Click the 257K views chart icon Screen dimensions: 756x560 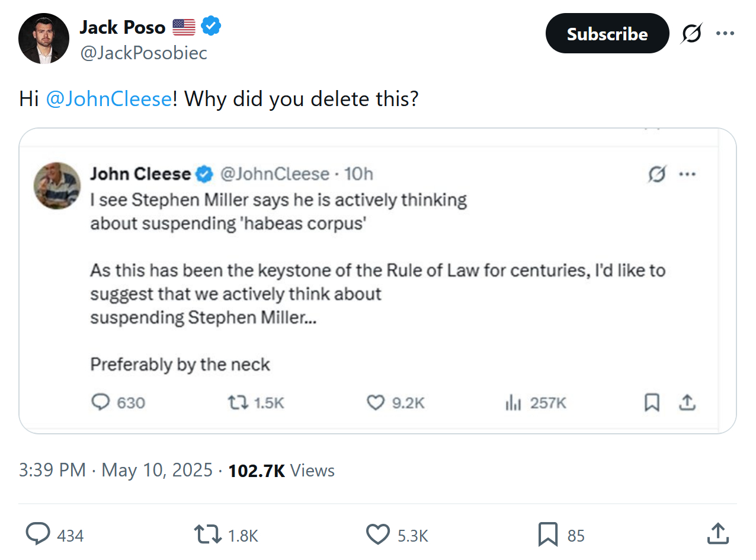(x=513, y=403)
